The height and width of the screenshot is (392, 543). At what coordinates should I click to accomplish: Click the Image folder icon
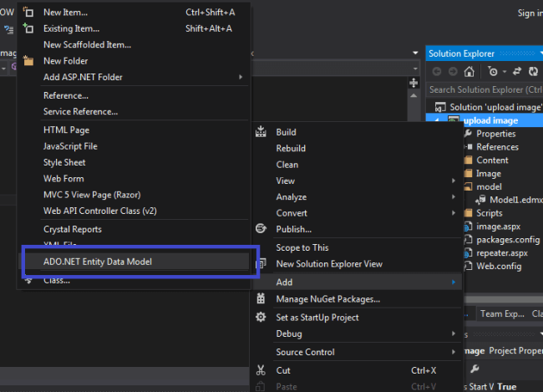[x=468, y=173]
